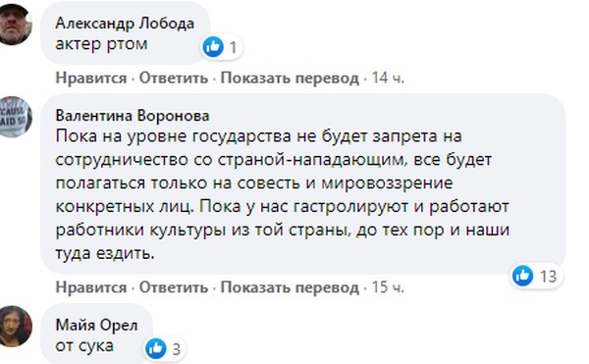Show translation of the 'актер ртом' comment
Viewport: 589px width, 364px height.
[x=290, y=78]
